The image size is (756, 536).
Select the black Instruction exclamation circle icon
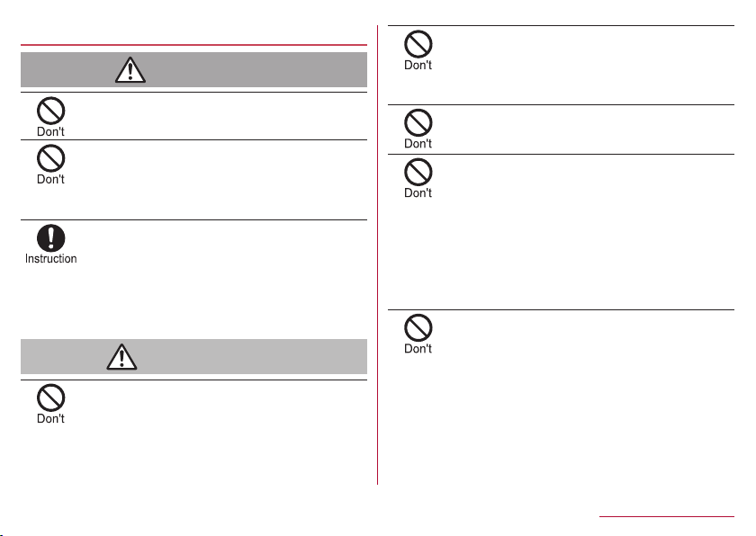[50, 238]
